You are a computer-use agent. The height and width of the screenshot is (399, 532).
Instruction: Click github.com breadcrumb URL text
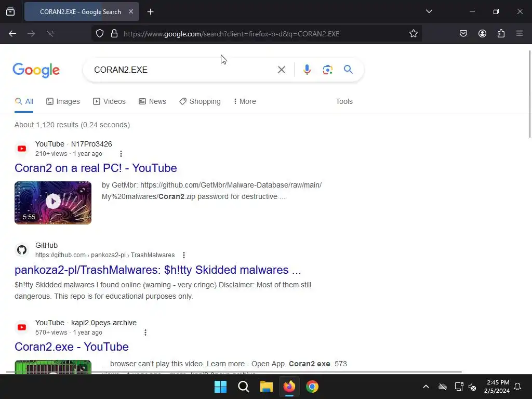pyautogui.click(x=105, y=255)
